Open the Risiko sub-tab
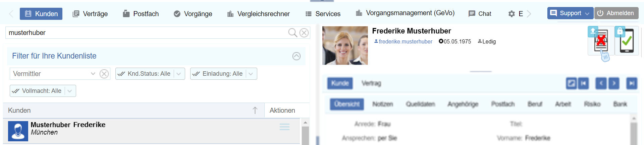 (592, 104)
